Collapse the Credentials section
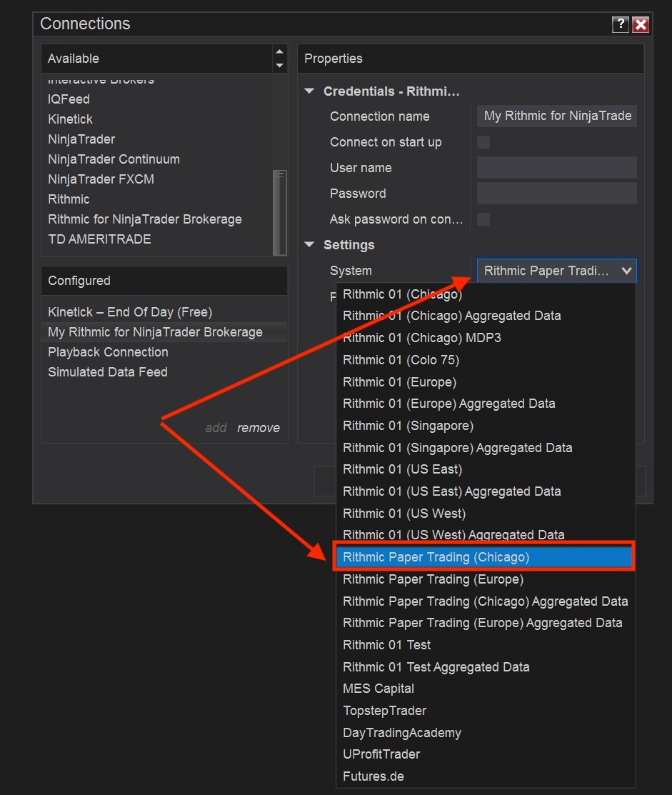This screenshot has height=795, width=672. 309,91
